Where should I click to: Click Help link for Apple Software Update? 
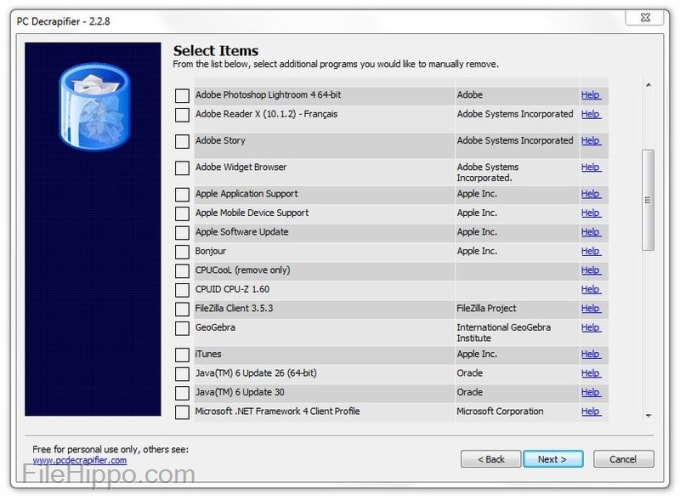(x=590, y=232)
